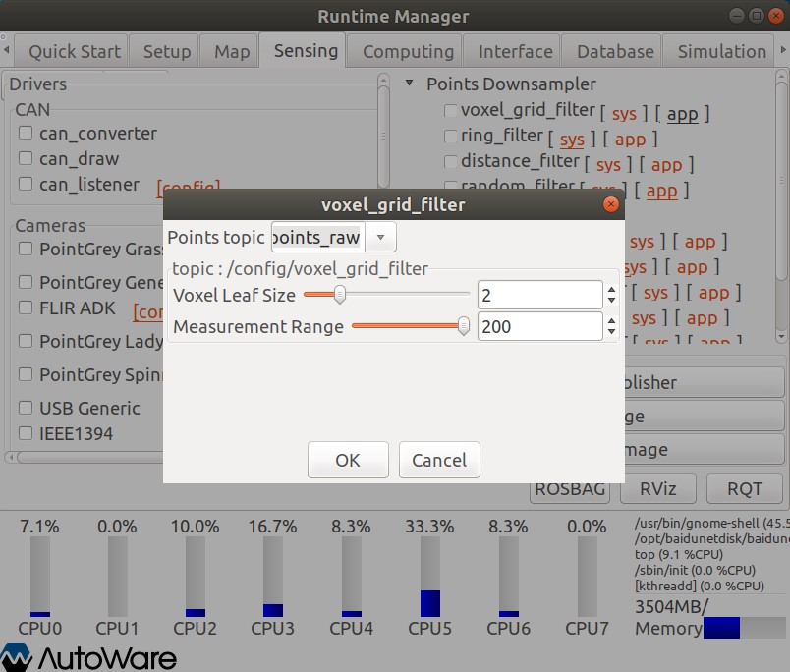Viewport: 790px width, 672px height.
Task: Go to the Map tab
Action: point(230,51)
